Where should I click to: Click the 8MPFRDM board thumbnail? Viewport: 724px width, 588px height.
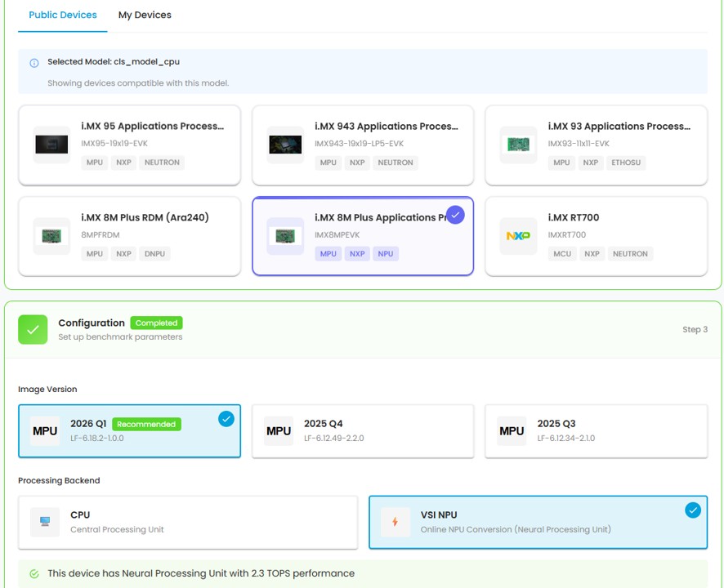click(51, 236)
